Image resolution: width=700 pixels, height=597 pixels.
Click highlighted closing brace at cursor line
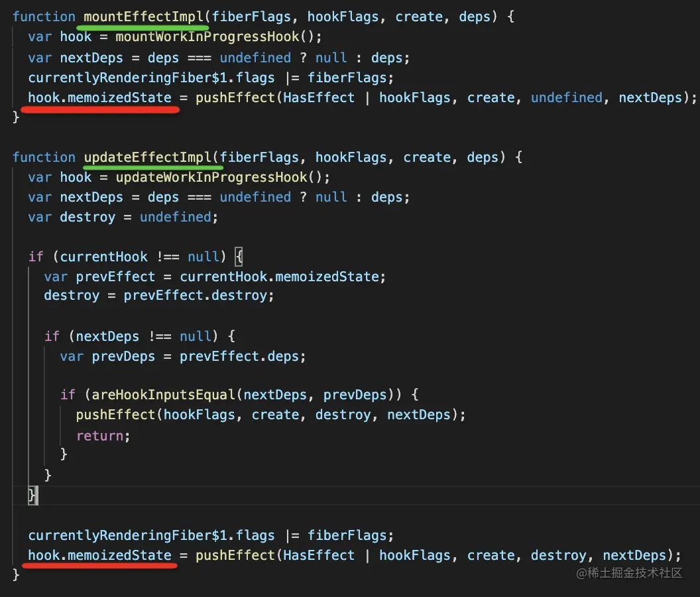(33, 496)
